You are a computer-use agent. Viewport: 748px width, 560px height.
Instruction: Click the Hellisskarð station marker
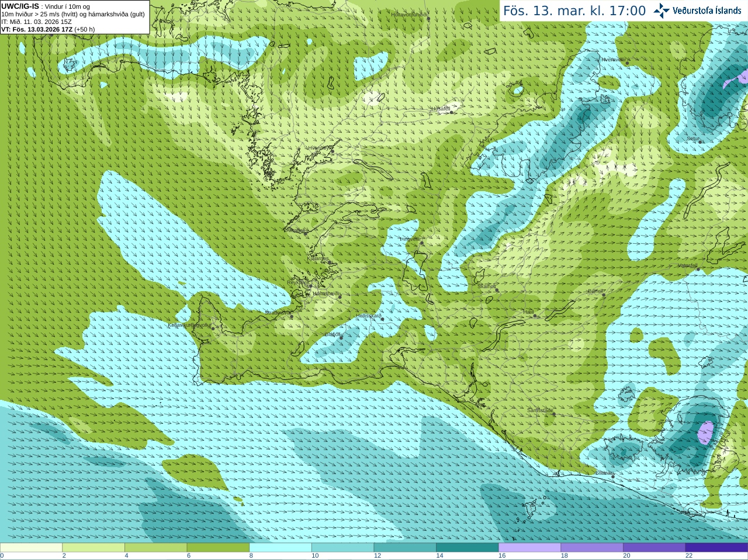tap(383, 319)
